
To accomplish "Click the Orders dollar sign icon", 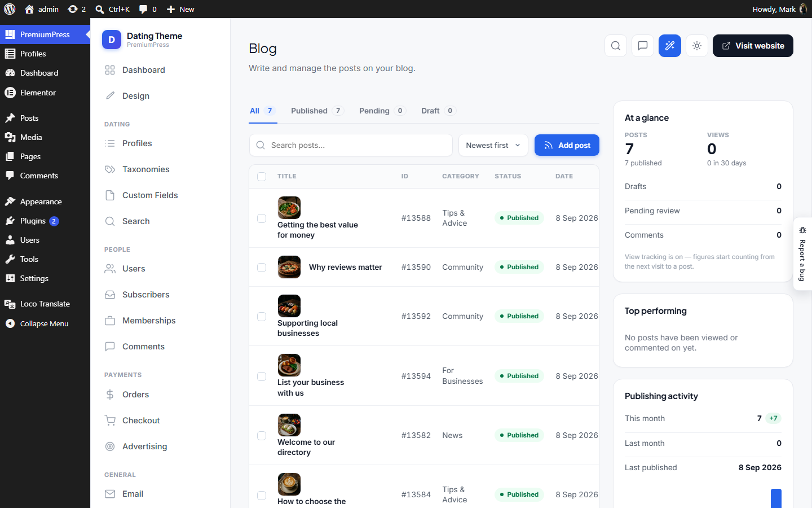I will [x=110, y=395].
